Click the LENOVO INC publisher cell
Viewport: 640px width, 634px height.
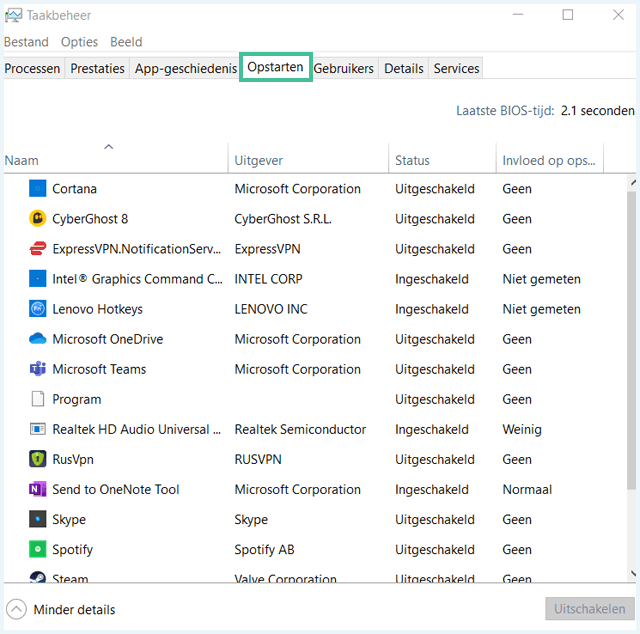(271, 309)
